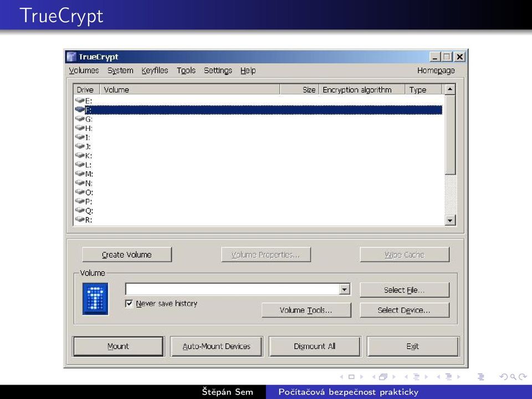Click the drive list scrollbar thumb
Screen dimensions: 532x399
tap(450, 134)
